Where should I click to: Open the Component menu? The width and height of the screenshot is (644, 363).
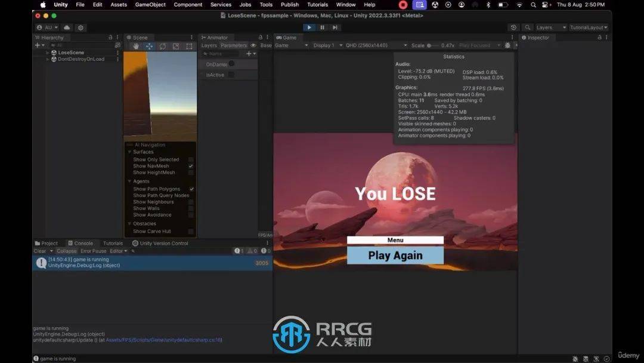[x=188, y=5]
